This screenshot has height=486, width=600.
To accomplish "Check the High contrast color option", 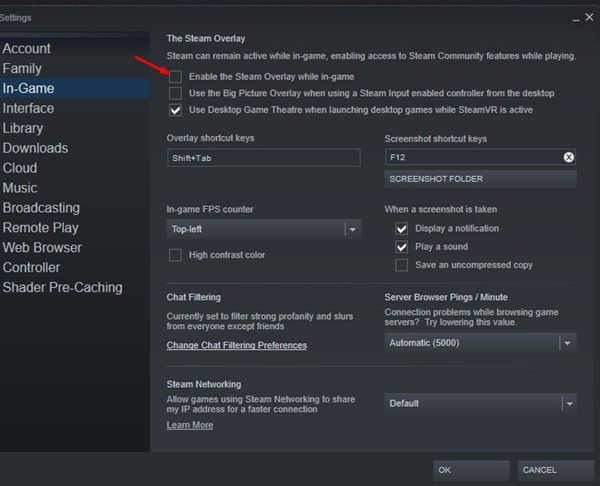I will 176,255.
